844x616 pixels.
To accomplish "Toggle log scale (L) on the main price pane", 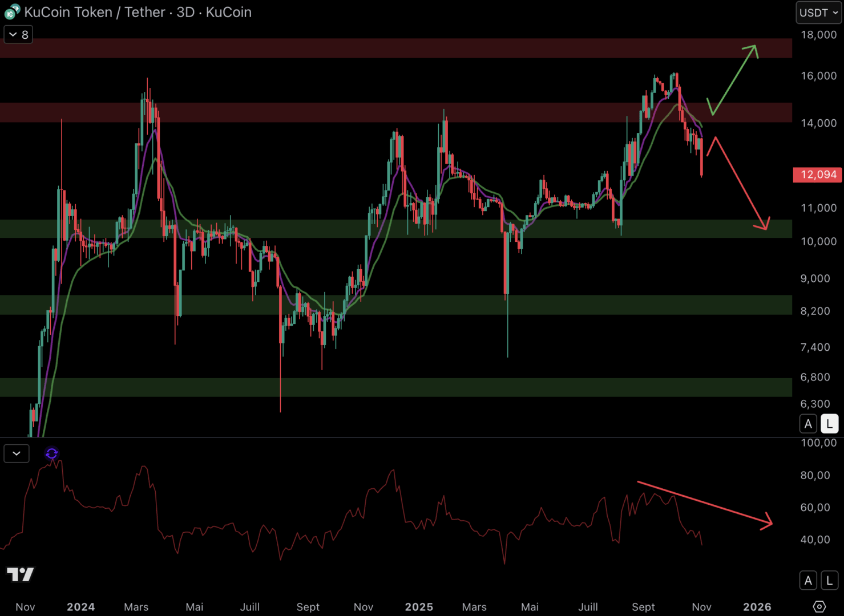I will click(829, 424).
